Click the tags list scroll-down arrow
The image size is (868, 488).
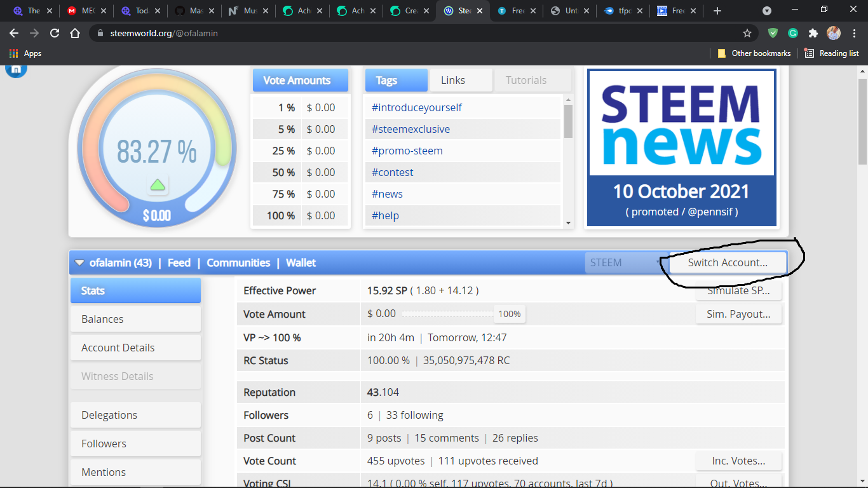pos(568,223)
